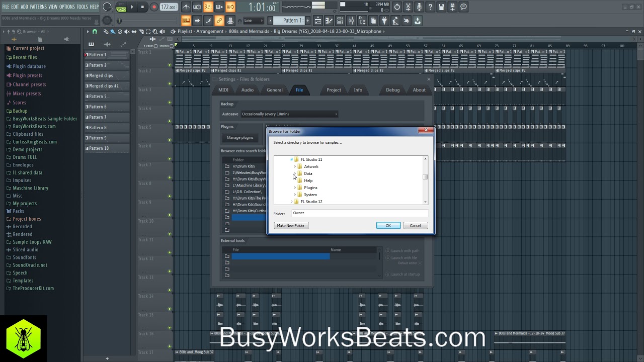This screenshot has width=644, height=362.
Task: Click the Play transport button
Action: (132, 7)
